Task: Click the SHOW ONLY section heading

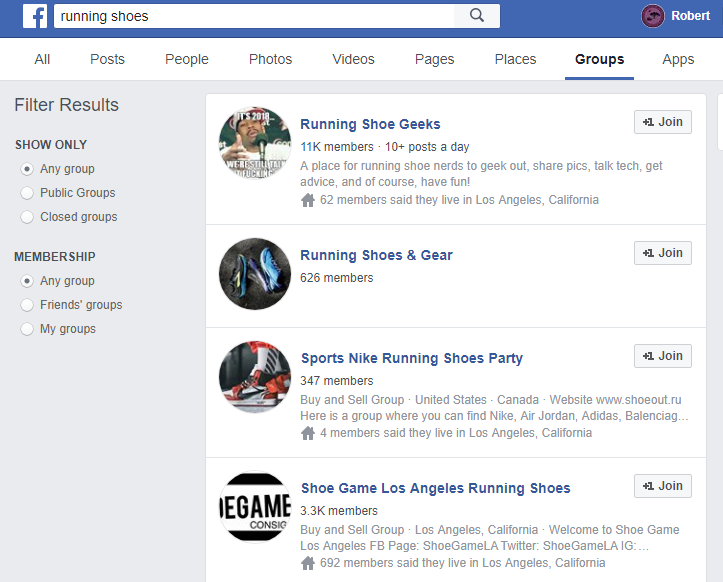Action: 51,145
